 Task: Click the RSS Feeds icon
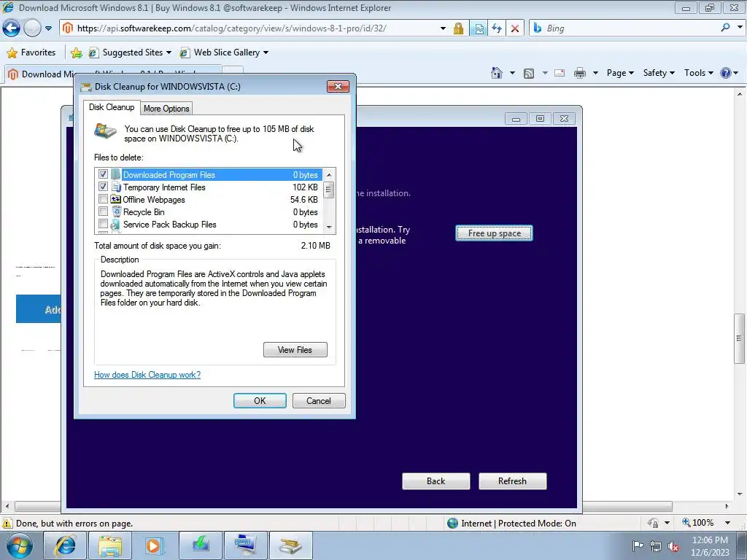coord(528,73)
